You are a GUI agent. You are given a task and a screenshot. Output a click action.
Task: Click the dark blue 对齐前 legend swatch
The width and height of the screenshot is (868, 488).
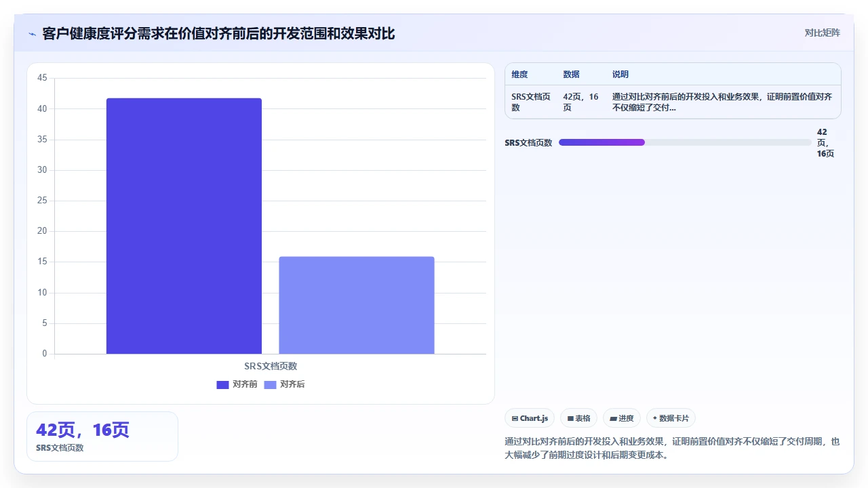(x=222, y=385)
